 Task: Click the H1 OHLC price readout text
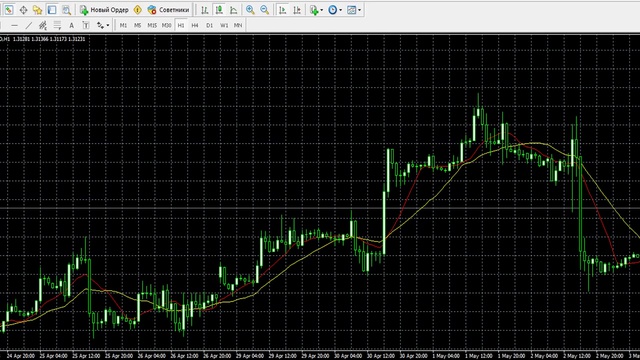pyautogui.click(x=42, y=39)
